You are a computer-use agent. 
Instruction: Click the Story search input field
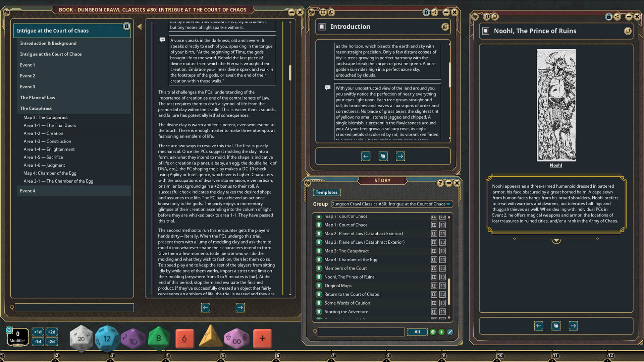coord(361,332)
